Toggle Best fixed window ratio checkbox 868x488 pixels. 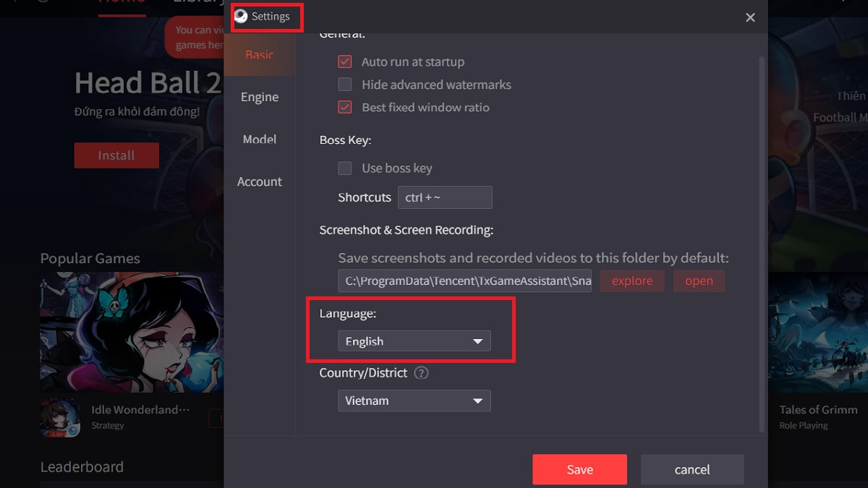point(345,107)
